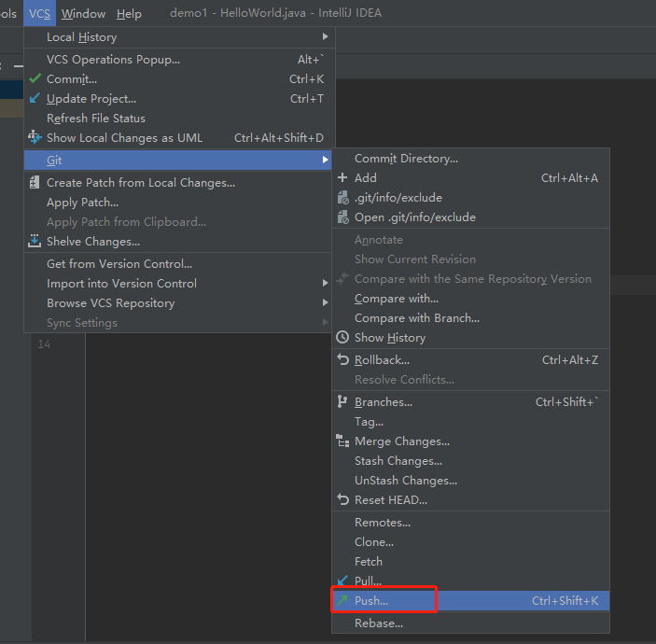Screen dimensions: 656x644
Task: Expand the Local History submenu arrow
Action: (x=325, y=36)
